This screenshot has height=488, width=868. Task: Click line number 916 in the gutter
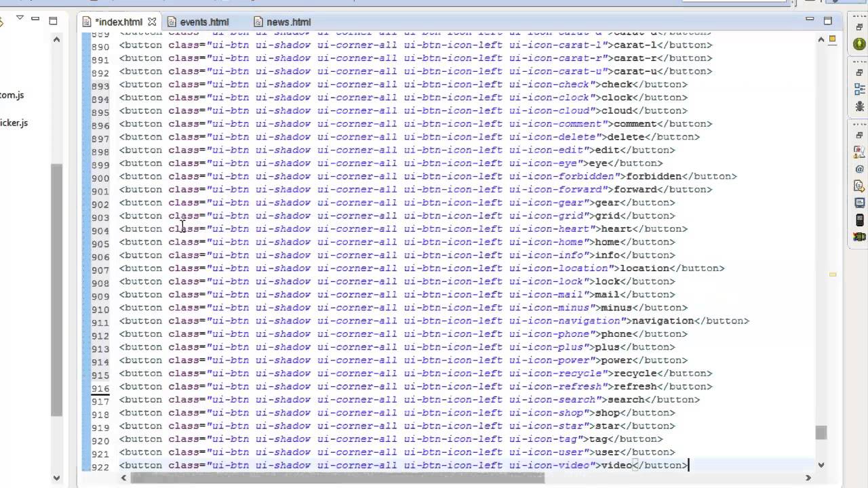[x=100, y=388]
